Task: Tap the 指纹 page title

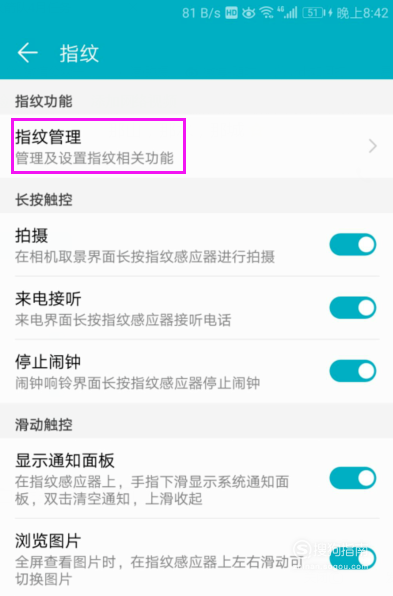Action: point(79,53)
